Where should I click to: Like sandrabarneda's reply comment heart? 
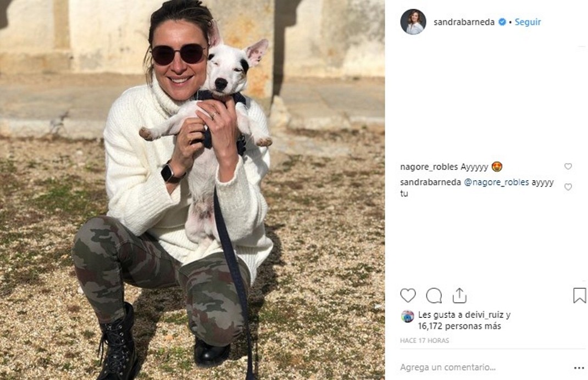tap(568, 187)
